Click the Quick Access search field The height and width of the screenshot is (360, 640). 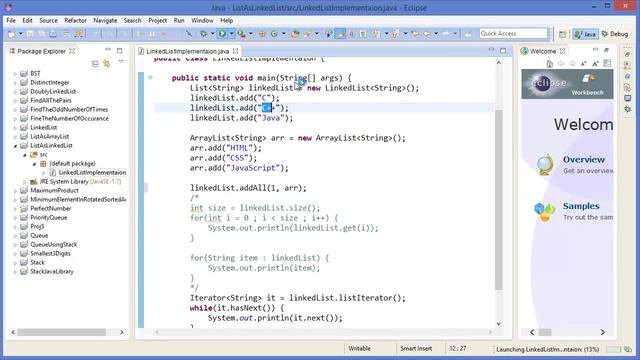pos(513,33)
